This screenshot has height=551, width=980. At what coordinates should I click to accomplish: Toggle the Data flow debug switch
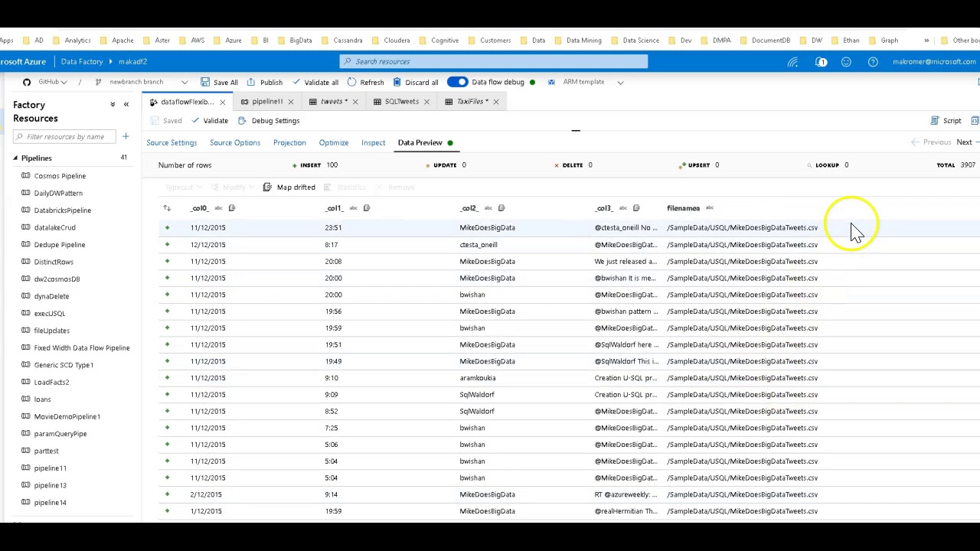pos(457,82)
